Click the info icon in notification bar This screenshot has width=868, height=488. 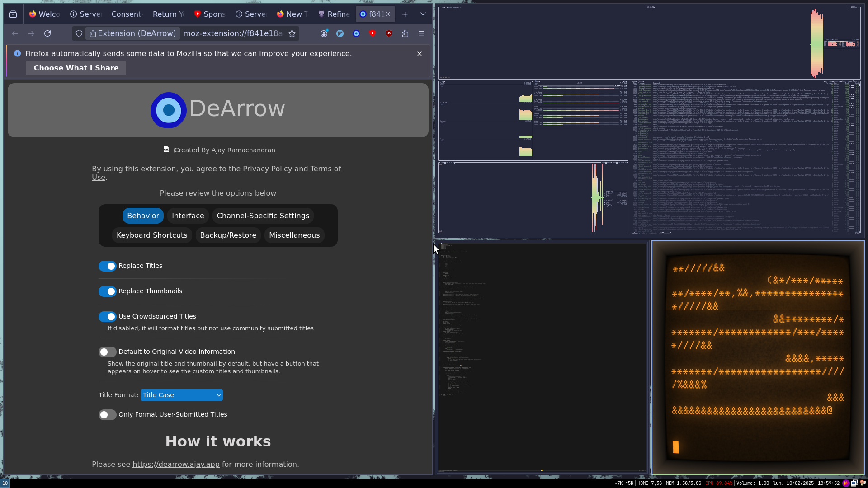(17, 53)
